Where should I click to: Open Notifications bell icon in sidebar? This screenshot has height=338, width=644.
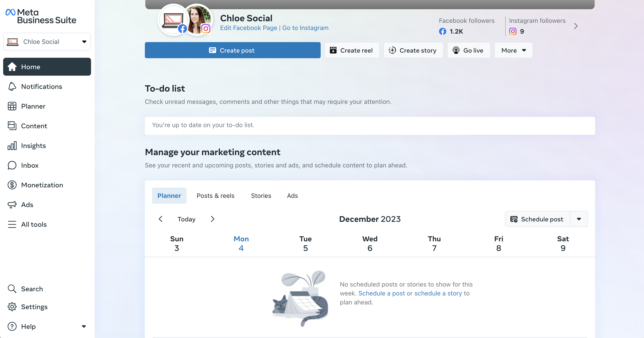12,86
